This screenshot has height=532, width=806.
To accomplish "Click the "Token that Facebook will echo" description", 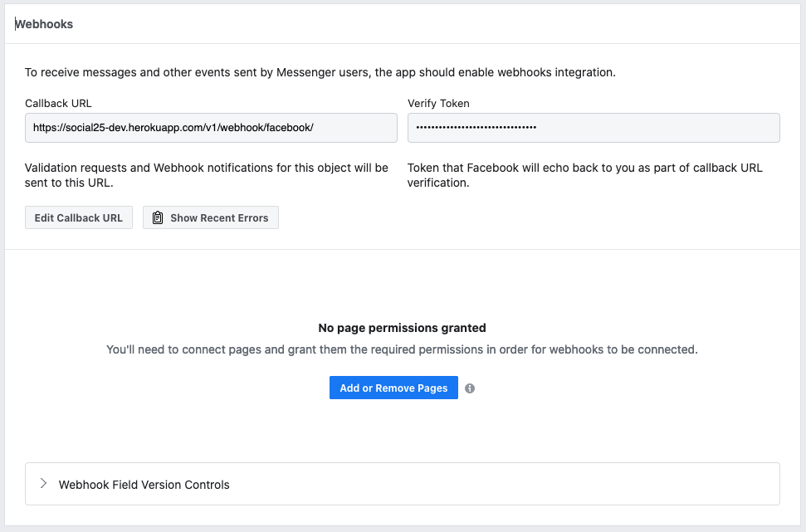I will [x=584, y=175].
